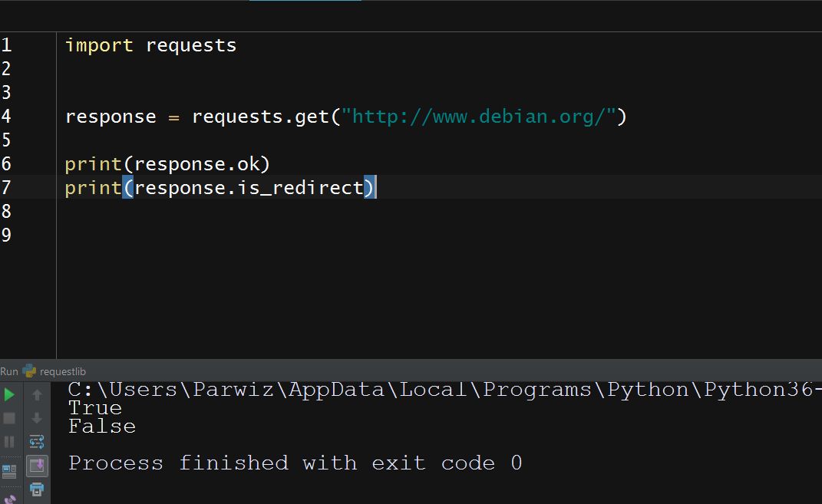Pin the run tab with the purple pin
Viewport: 822px width, 504px height.
pos(10,499)
